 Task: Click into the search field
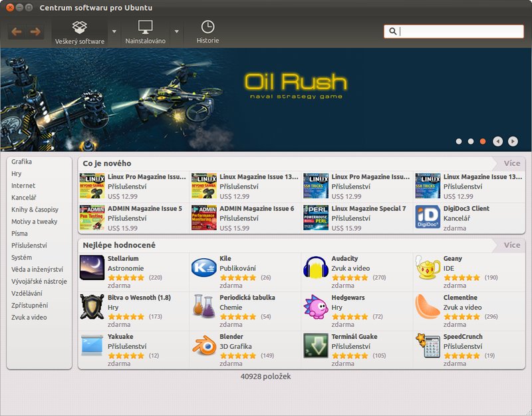[454, 31]
